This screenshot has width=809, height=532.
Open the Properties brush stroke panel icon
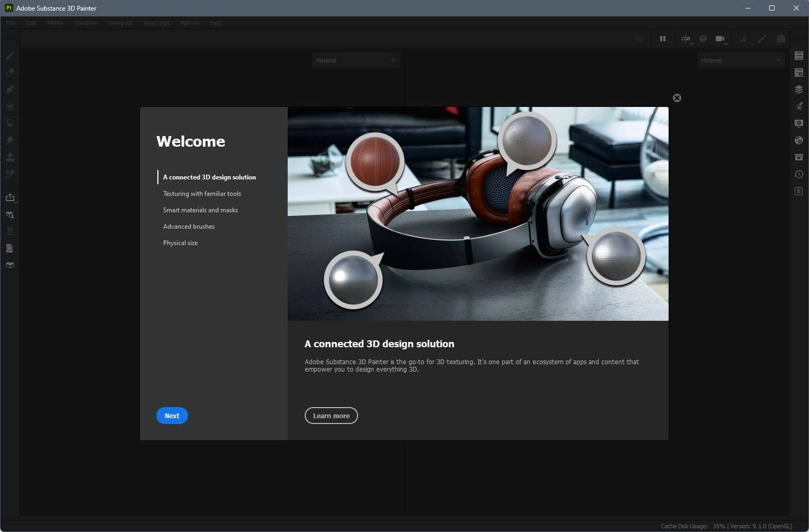tap(799, 106)
